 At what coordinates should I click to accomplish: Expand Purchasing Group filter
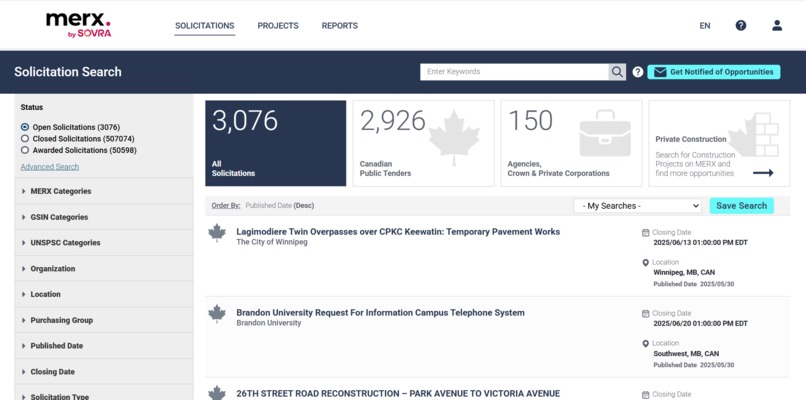[104, 320]
